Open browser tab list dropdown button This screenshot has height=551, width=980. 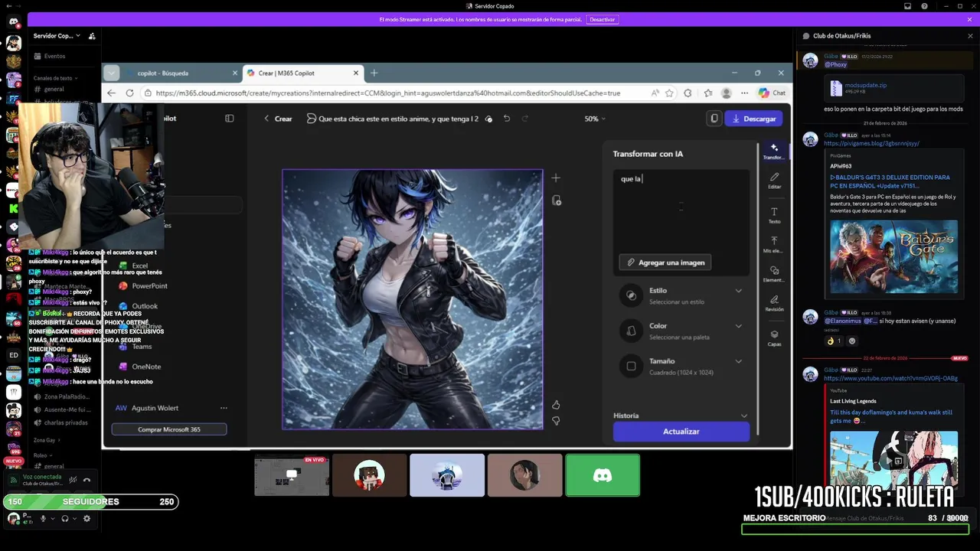(x=113, y=73)
